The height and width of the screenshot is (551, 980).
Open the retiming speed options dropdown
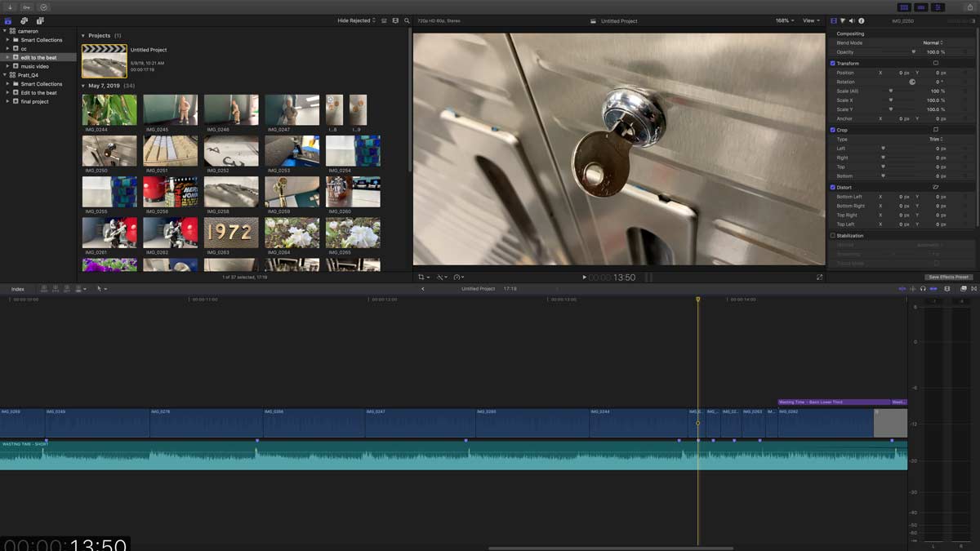(458, 278)
